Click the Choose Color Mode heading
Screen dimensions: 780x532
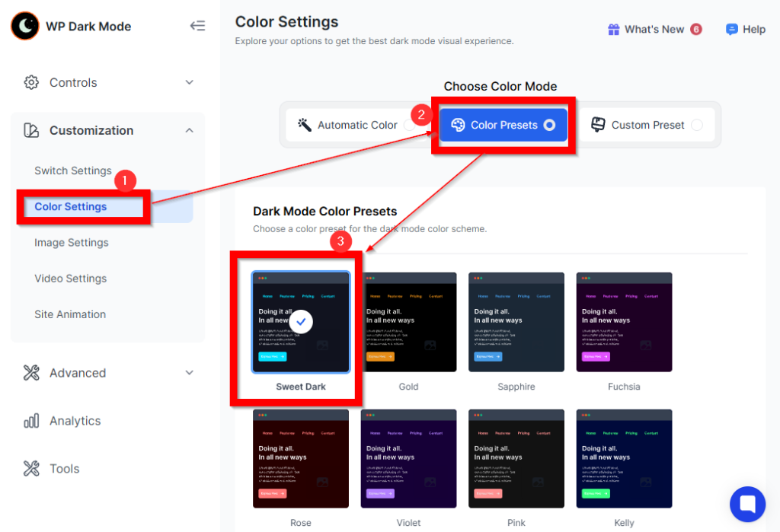pos(500,87)
